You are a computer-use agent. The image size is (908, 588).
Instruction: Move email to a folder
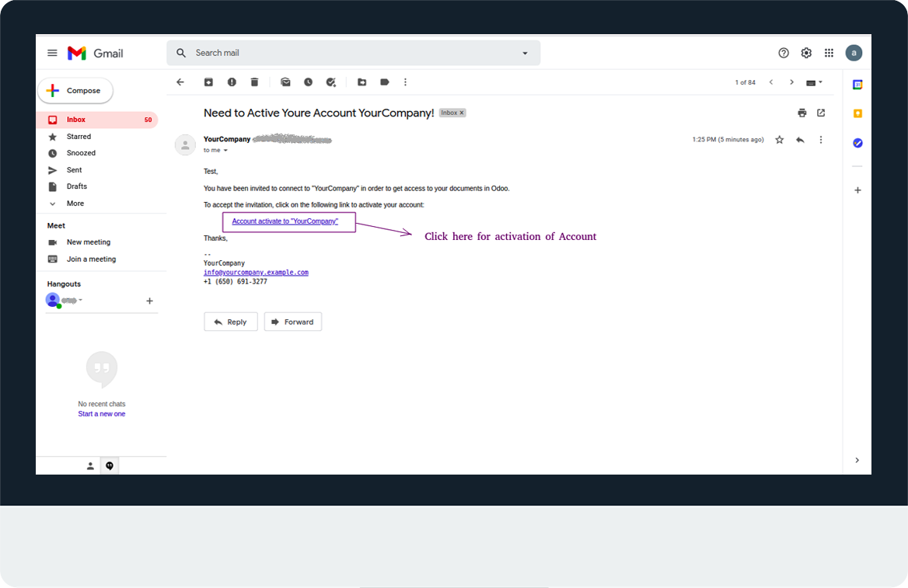coord(362,82)
